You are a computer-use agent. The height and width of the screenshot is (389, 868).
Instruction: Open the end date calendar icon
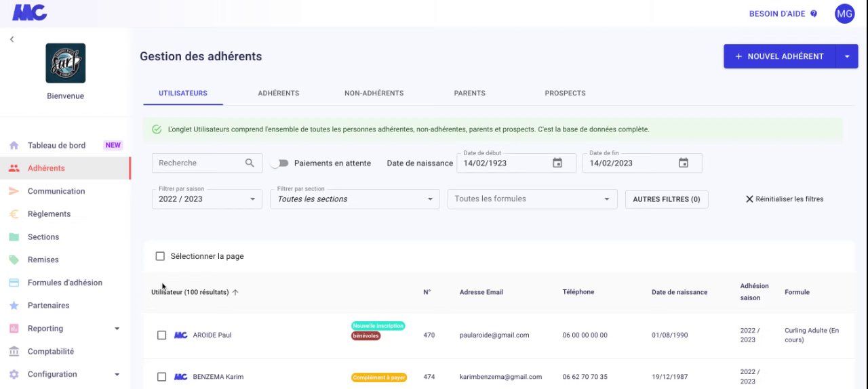[x=684, y=163]
